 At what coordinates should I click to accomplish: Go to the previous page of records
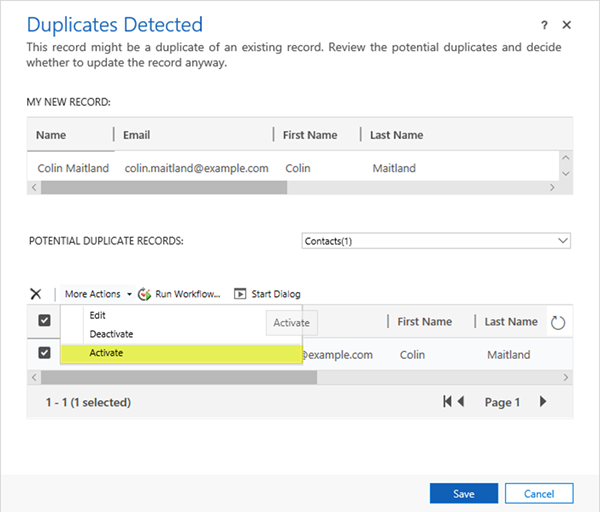(461, 402)
